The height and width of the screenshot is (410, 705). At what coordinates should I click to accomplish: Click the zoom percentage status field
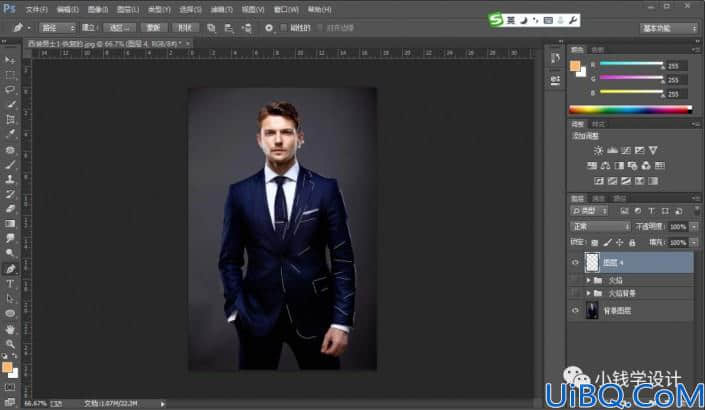click(x=34, y=404)
